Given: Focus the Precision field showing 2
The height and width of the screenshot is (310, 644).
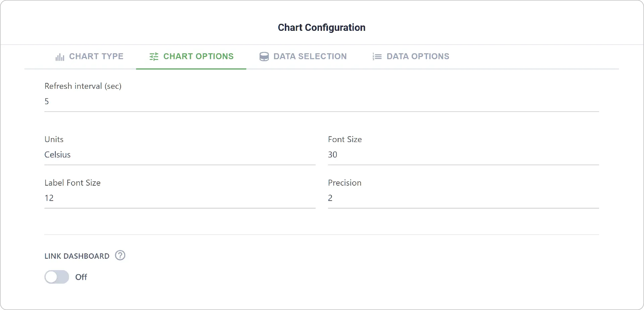Looking at the screenshot, I should pos(463,198).
